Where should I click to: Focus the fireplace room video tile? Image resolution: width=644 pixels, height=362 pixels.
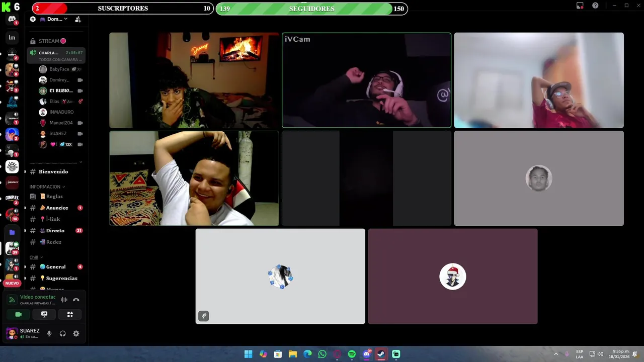point(194,80)
